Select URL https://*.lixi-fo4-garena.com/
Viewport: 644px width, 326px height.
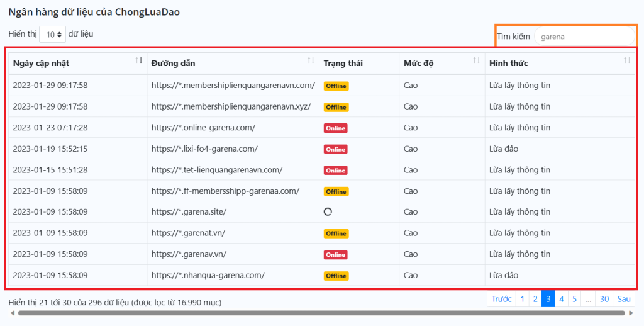(204, 149)
